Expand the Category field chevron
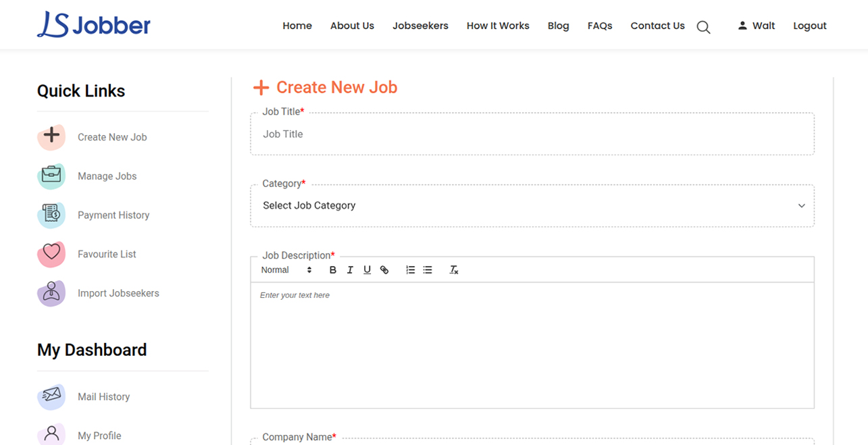Viewport: 868px width, 445px height. (x=801, y=205)
